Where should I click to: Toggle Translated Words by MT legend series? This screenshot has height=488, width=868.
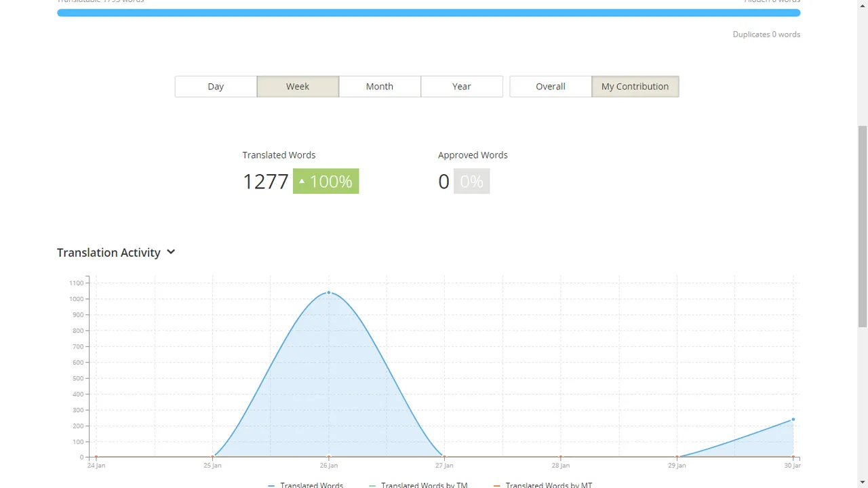click(x=542, y=484)
